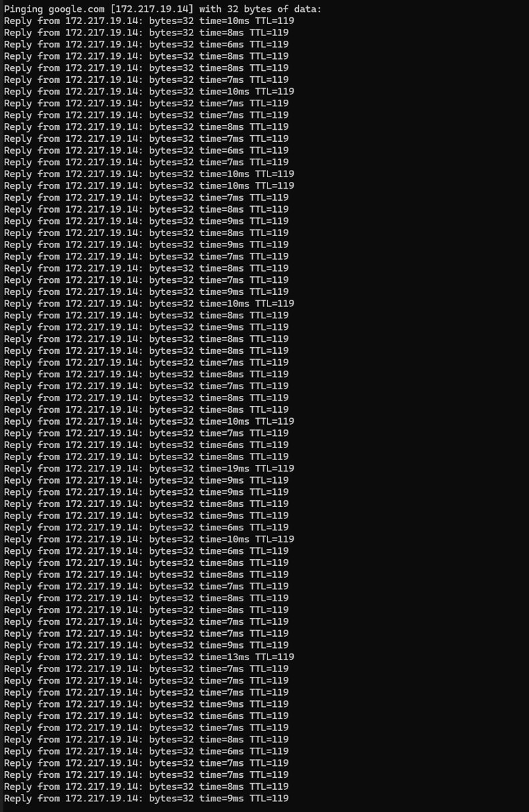Click time=9ms on the last reply line

tap(221, 798)
